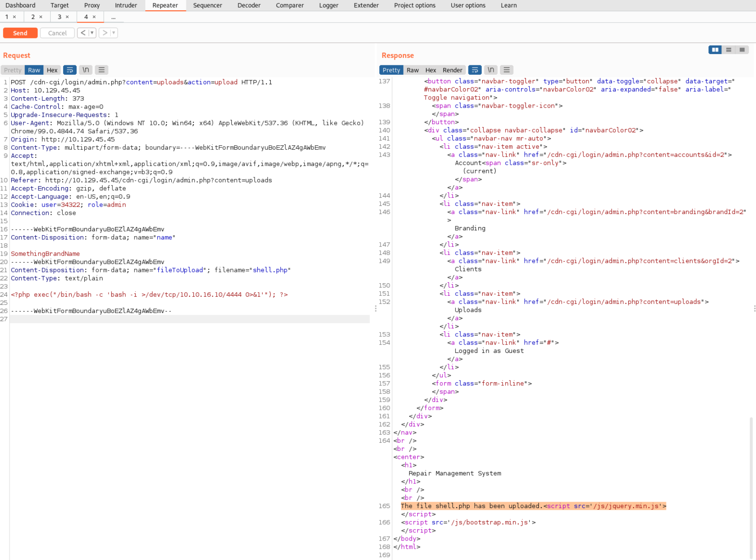This screenshot has height=560, width=756.
Task: Click 'Repair Management System' in response
Action: pyautogui.click(x=455, y=474)
